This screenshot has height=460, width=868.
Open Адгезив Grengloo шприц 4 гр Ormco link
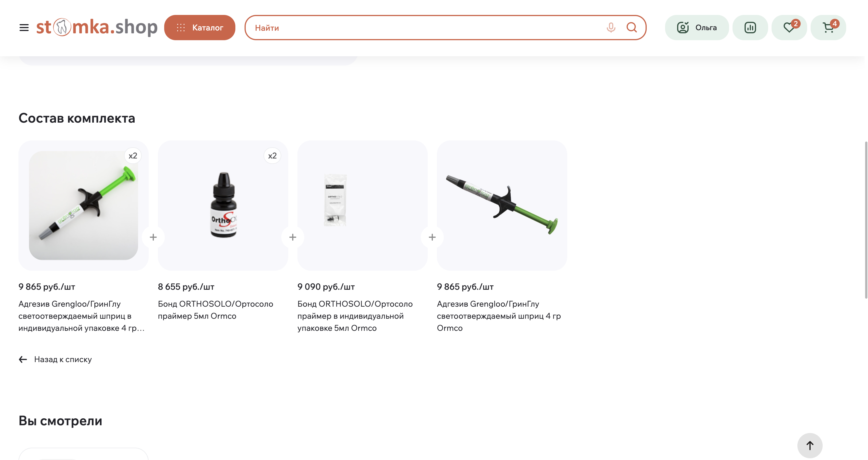click(x=499, y=316)
